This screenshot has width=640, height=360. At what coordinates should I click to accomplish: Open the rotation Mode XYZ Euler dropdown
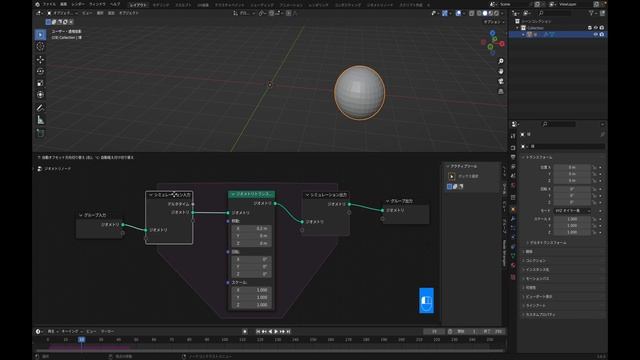[x=572, y=211]
